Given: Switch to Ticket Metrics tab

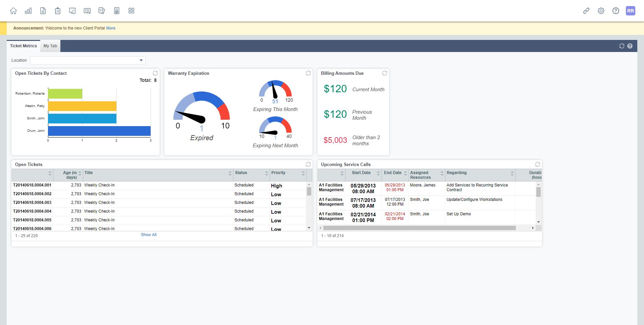Looking at the screenshot, I should click(x=23, y=46).
